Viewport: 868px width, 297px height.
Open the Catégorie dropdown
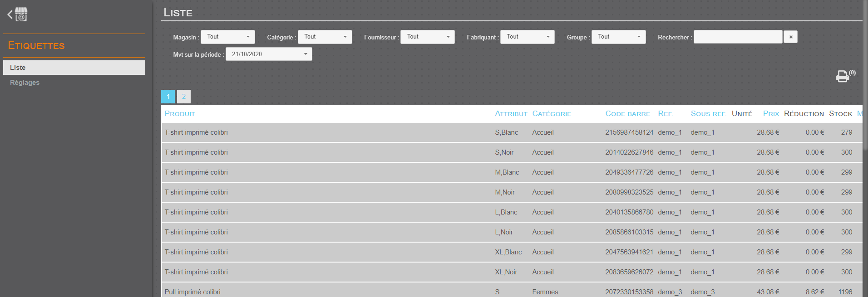[325, 37]
